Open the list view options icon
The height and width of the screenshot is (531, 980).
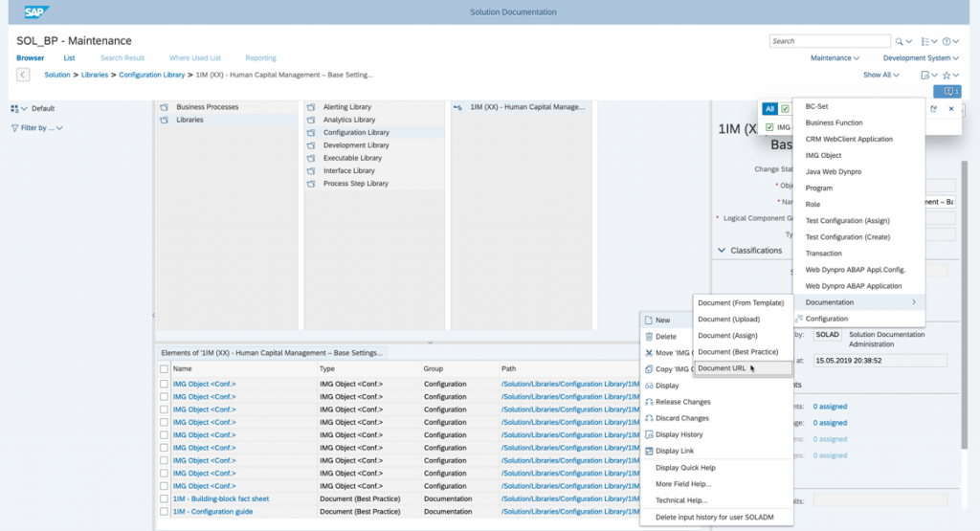pos(925,41)
